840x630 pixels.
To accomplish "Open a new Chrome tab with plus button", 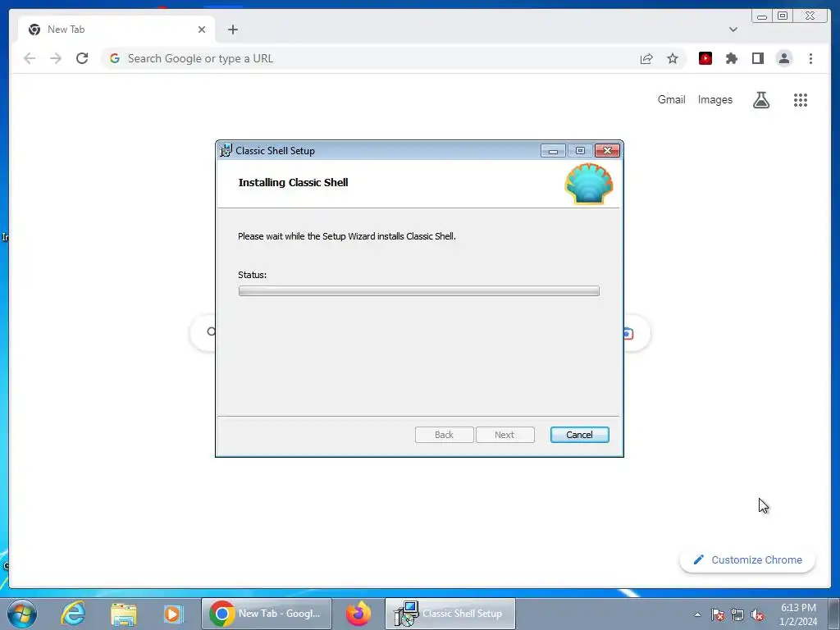I will point(232,30).
